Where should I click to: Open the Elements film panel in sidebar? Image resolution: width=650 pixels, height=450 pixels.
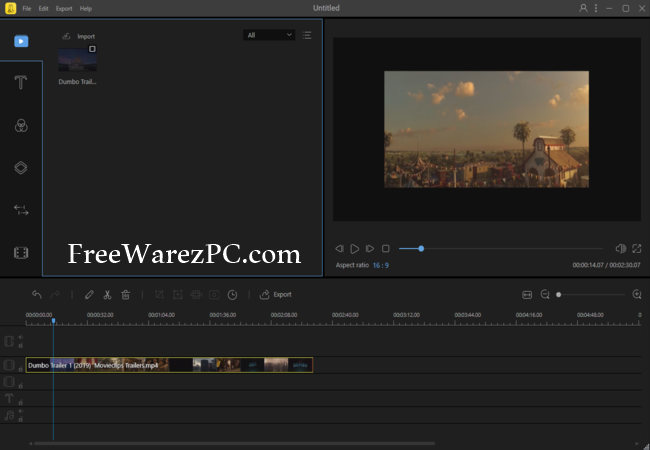(21, 252)
